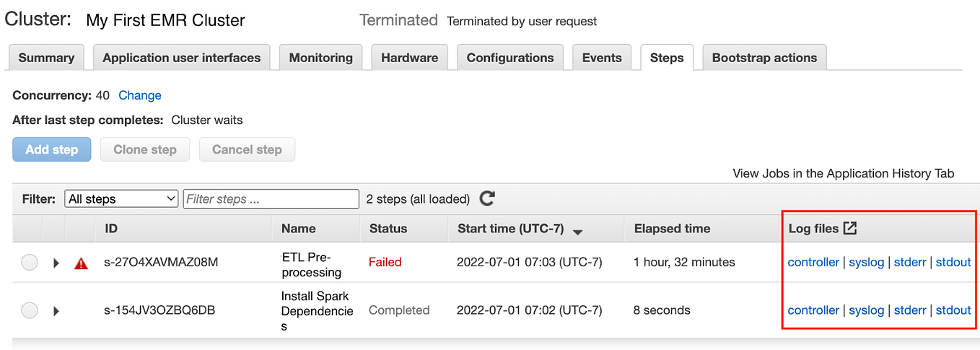Click the red warning icon on the failed step
Screen dimensions: 980x350
coord(81,263)
